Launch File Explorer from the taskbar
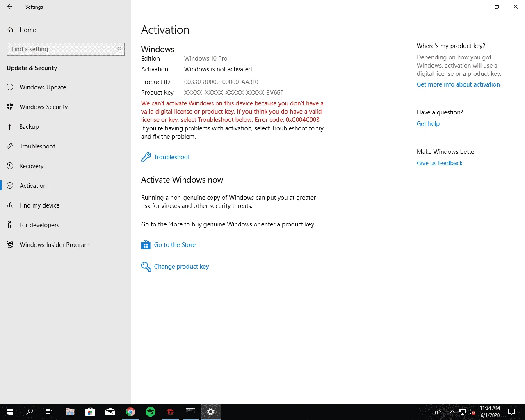This screenshot has width=525, height=420. (x=70, y=412)
